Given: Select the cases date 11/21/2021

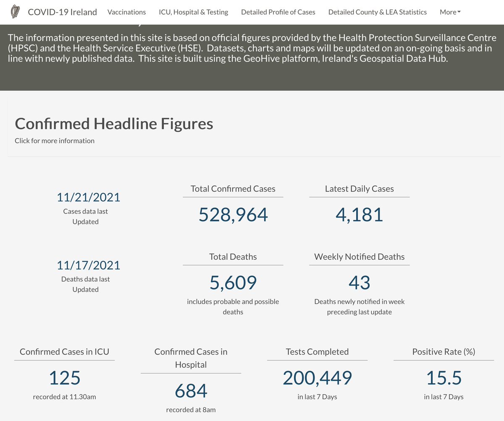Looking at the screenshot, I should point(88,197).
